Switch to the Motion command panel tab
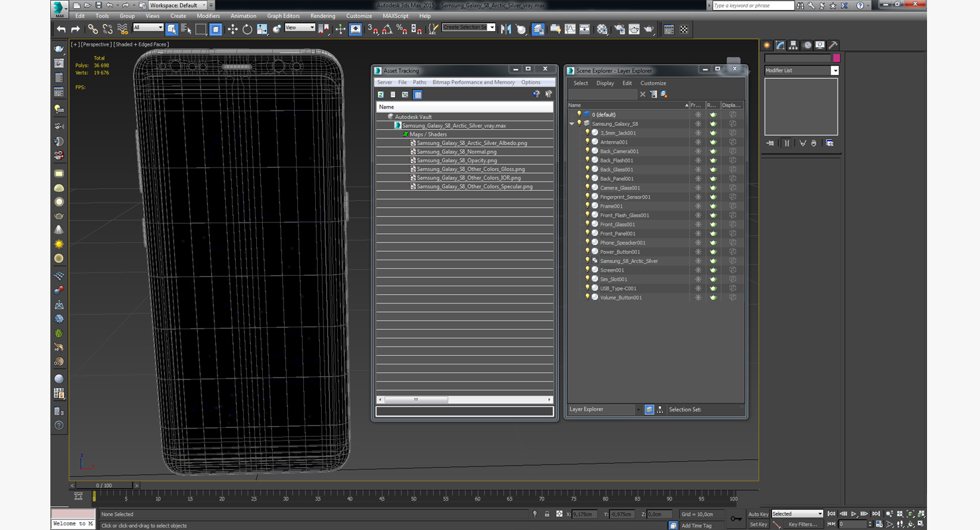Viewport: 980px width, 530px height. 807,45
